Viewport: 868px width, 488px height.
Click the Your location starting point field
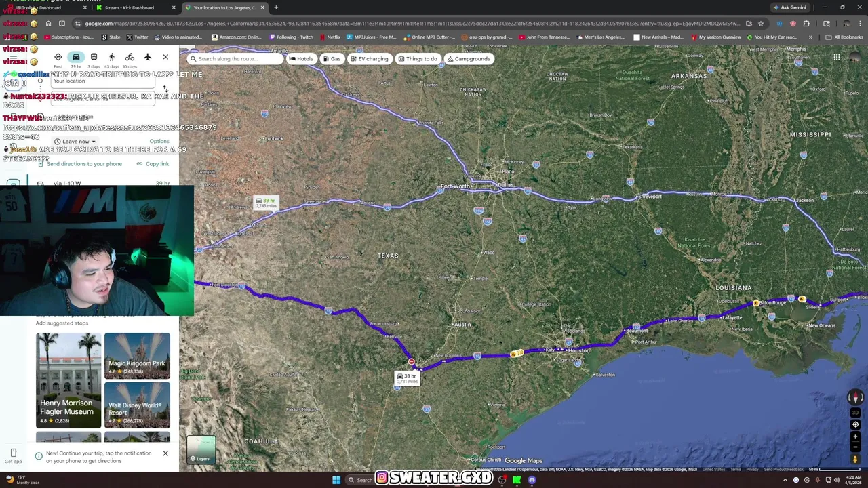point(102,81)
